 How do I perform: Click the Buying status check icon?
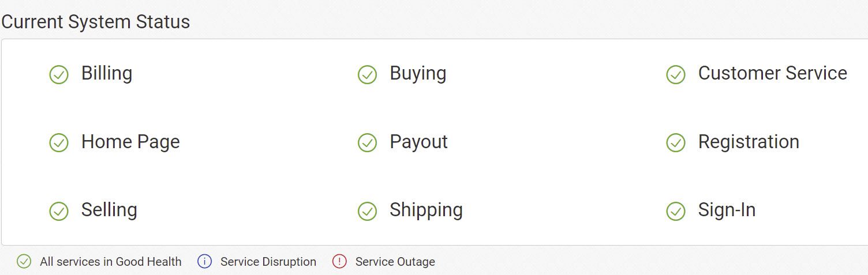(367, 74)
